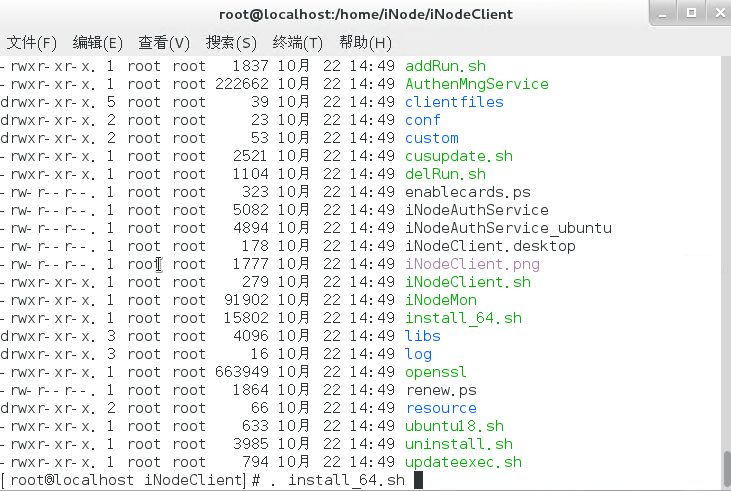Click the file size 1864
This screenshot has height=491, width=731.
251,390
